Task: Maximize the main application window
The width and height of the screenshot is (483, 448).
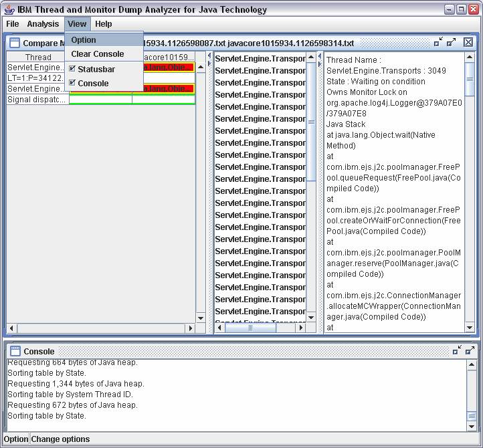Action: click(x=461, y=9)
